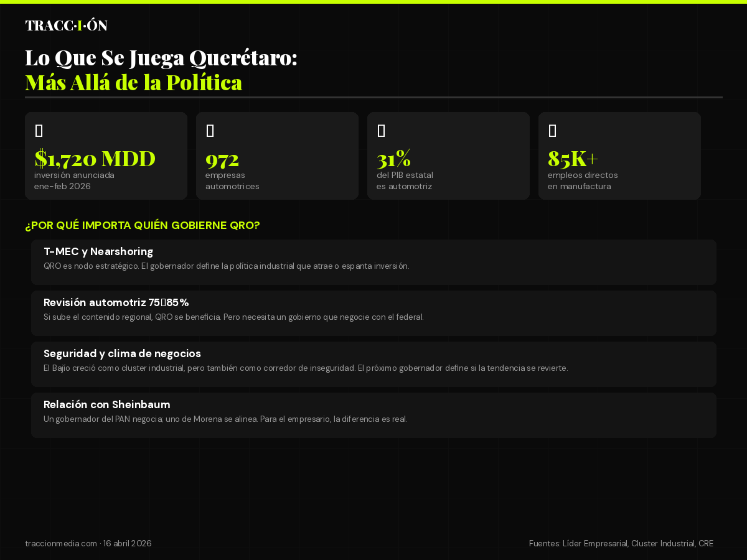Expand the T-MEC y Nearshoring card

pos(374,262)
